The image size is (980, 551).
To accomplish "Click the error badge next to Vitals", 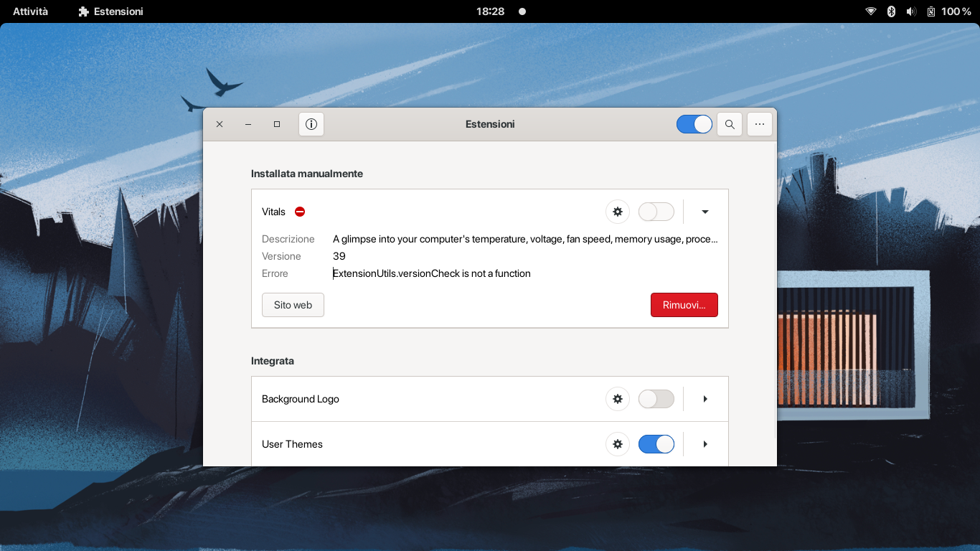I will click(299, 211).
